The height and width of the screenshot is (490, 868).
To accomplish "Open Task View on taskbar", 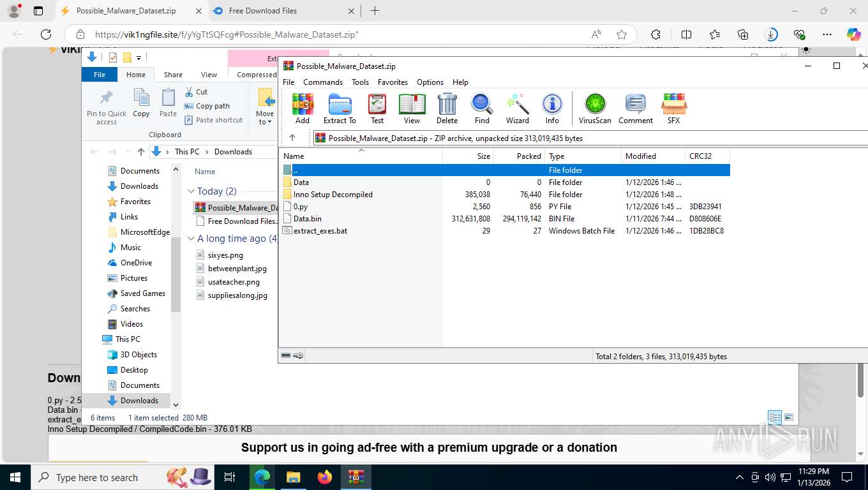I will 230,477.
